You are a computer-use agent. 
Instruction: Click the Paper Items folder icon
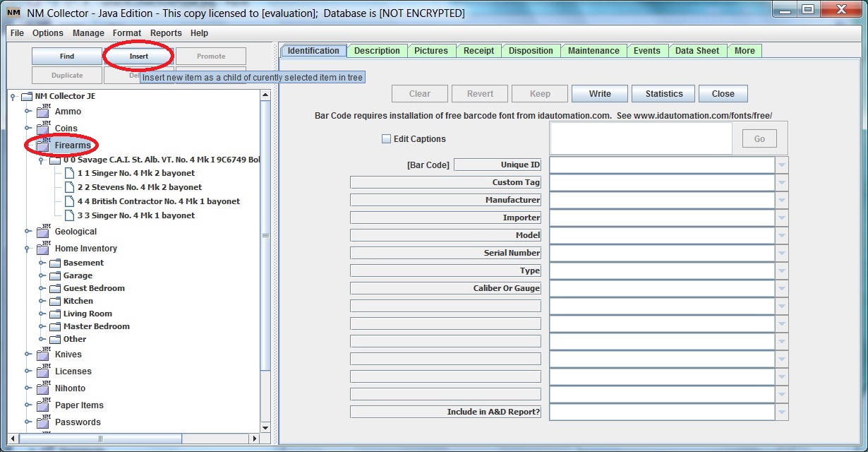[42, 405]
